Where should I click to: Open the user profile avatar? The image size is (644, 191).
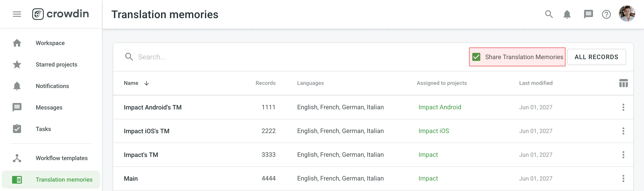tap(627, 14)
